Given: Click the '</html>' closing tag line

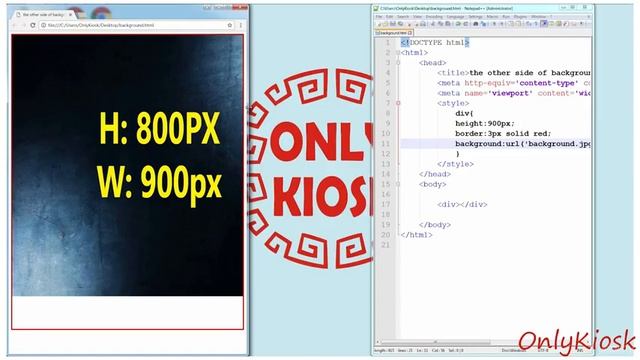Looking at the screenshot, I should click(x=416, y=235).
